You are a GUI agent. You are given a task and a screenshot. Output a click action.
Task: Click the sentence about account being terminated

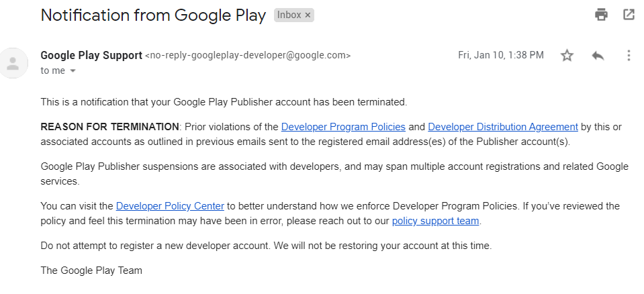pyautogui.click(x=224, y=102)
